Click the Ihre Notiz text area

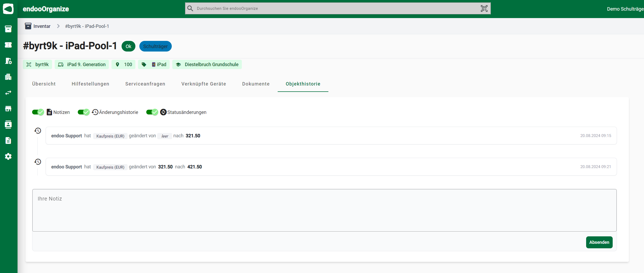click(324, 210)
